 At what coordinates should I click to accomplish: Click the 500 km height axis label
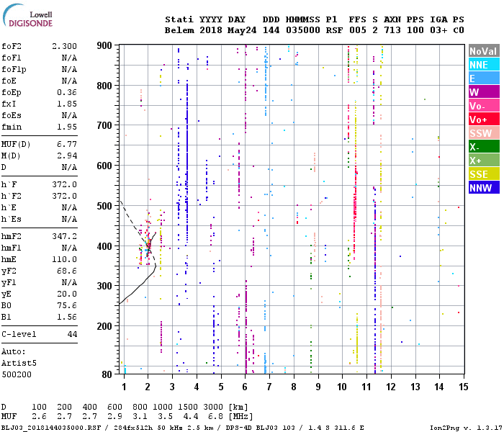(104, 206)
